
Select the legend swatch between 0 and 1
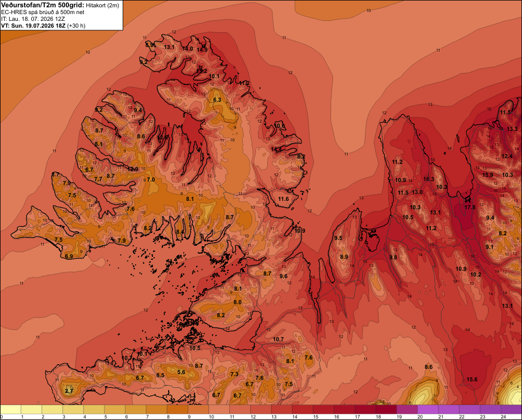(10, 410)
